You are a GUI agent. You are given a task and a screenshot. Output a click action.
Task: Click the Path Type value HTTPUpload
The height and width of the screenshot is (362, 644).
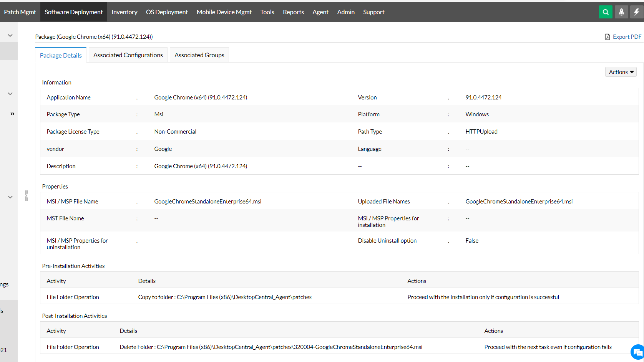pos(481,132)
